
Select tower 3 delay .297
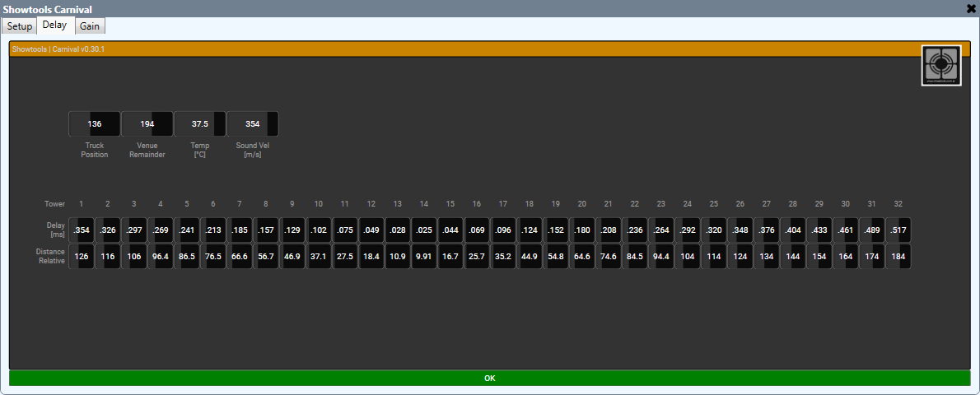click(133, 230)
